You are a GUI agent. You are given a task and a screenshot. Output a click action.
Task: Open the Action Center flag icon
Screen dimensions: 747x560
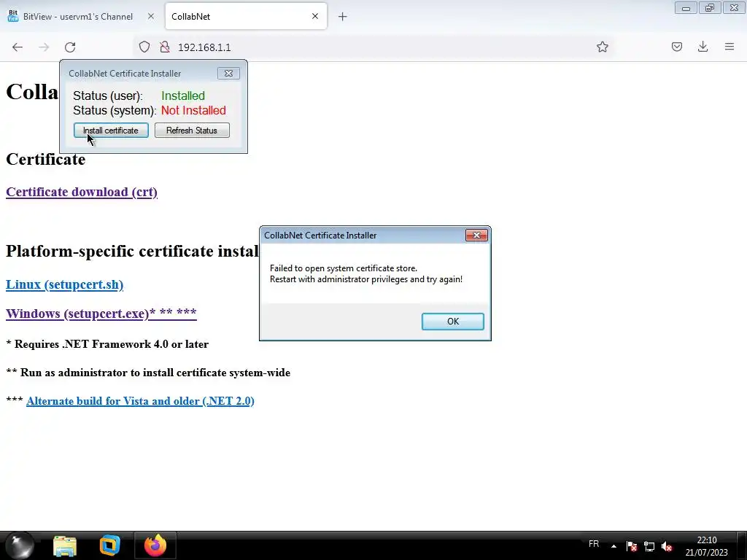point(632,546)
